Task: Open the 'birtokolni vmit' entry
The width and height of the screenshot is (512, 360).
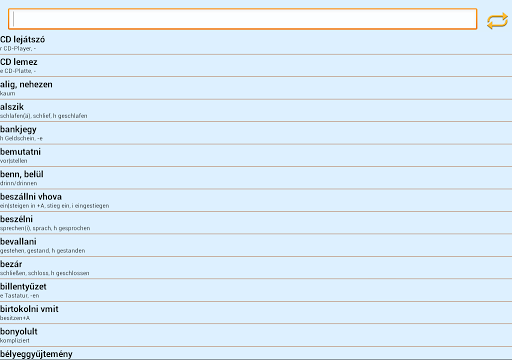Action: 256,313
